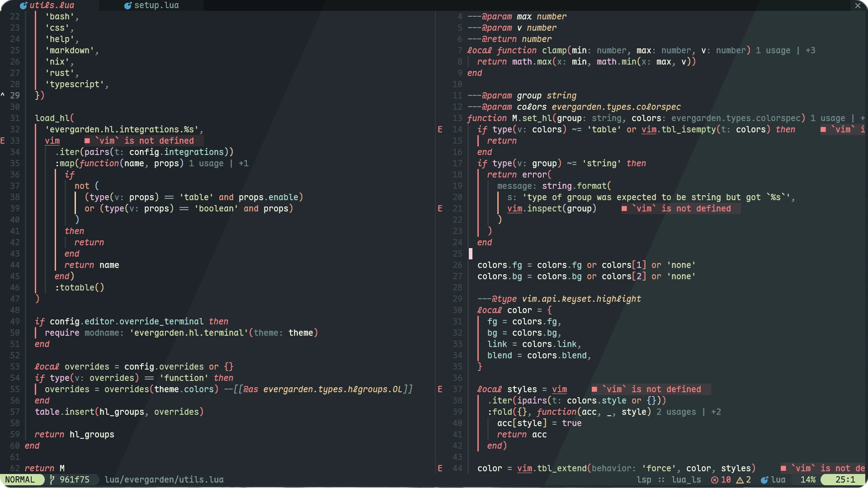
Task: Select the utils.lua tab
Action: 52,5
